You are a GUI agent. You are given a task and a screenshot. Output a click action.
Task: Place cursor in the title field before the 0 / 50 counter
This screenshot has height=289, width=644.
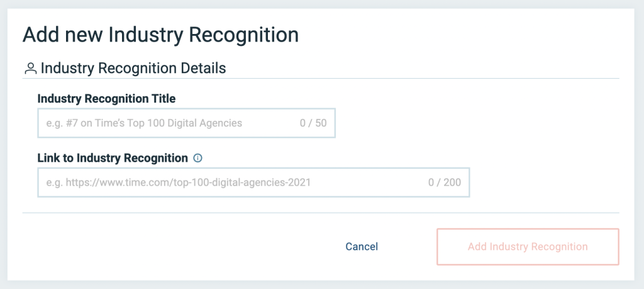coord(271,123)
